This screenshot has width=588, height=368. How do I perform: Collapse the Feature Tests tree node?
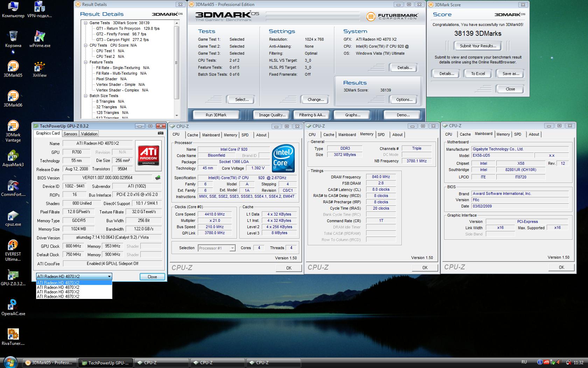86,62
